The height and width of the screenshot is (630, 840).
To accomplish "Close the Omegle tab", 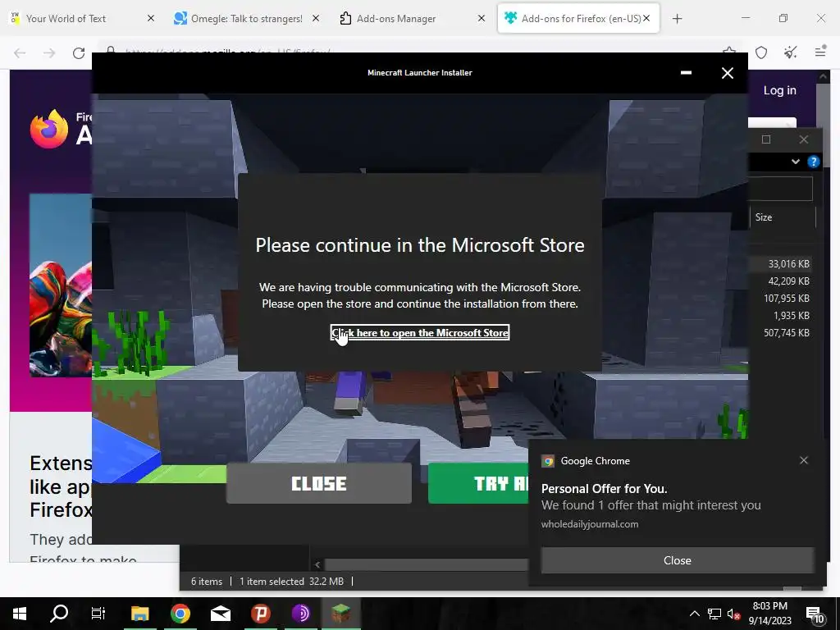I will click(x=316, y=18).
